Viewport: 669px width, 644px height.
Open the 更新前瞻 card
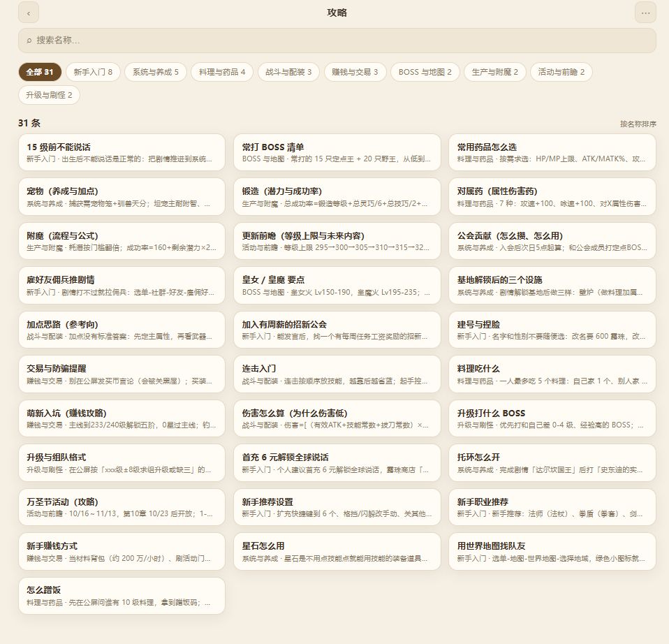337,241
